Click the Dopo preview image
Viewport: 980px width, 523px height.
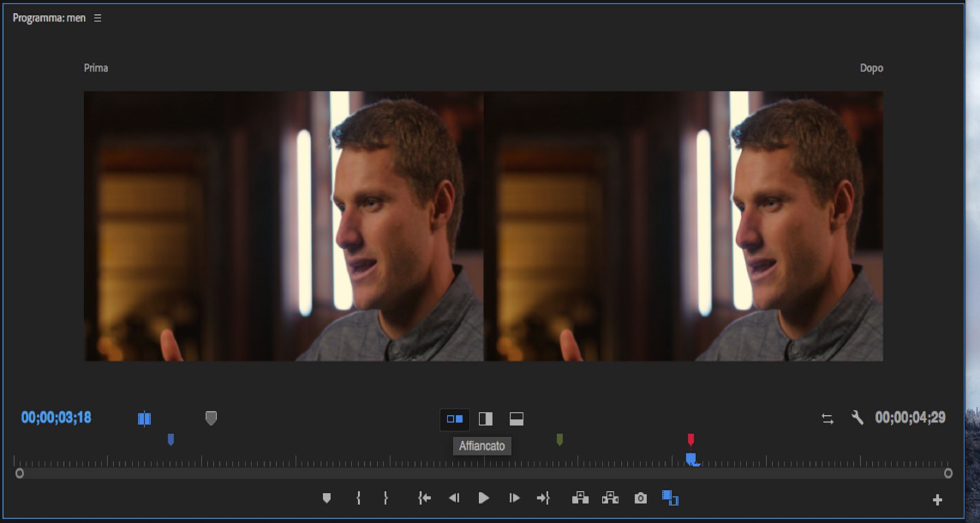(x=683, y=226)
